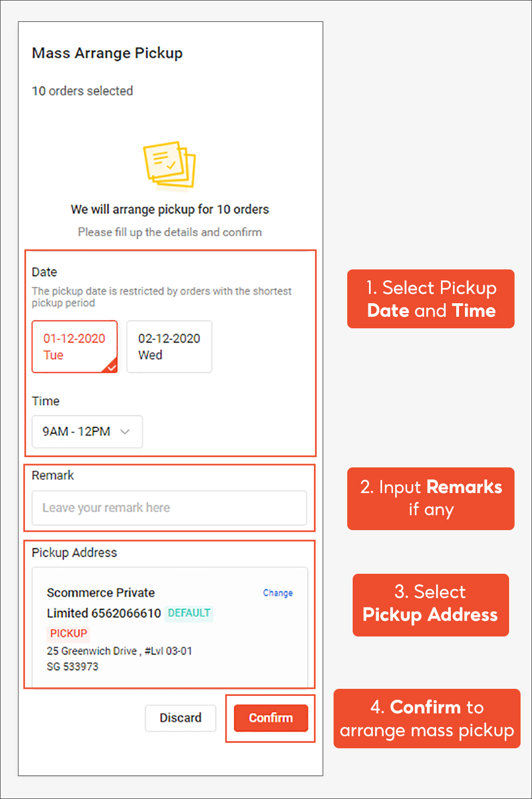This screenshot has width=532, height=799.
Task: Discard the pickup arrangement
Action: coord(180,718)
